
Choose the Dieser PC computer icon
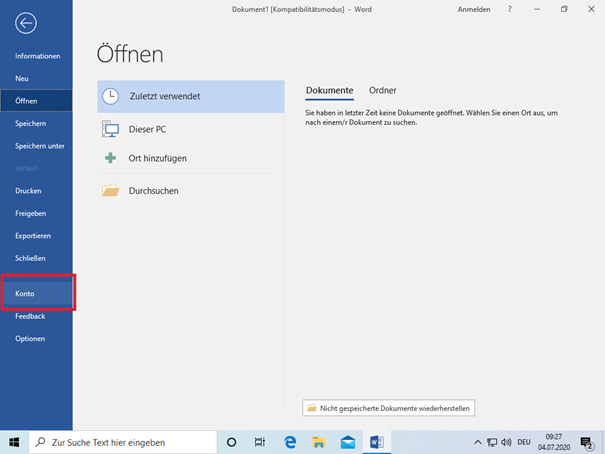[x=111, y=129]
